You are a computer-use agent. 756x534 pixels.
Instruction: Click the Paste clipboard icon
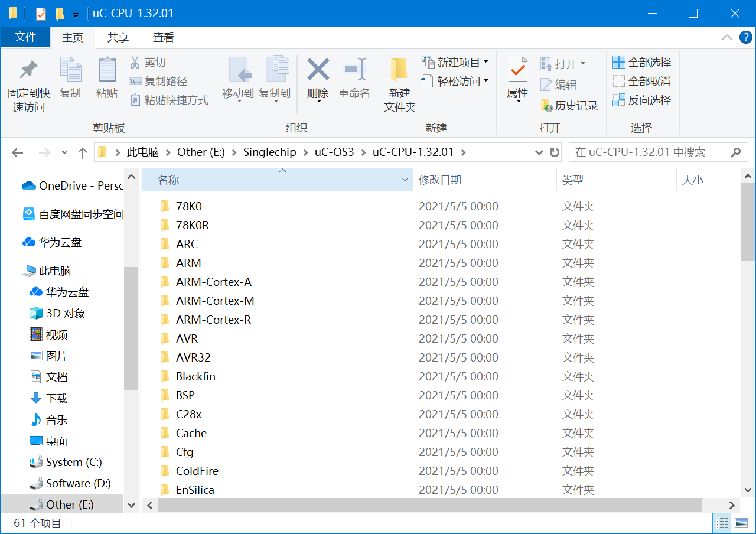point(107,78)
